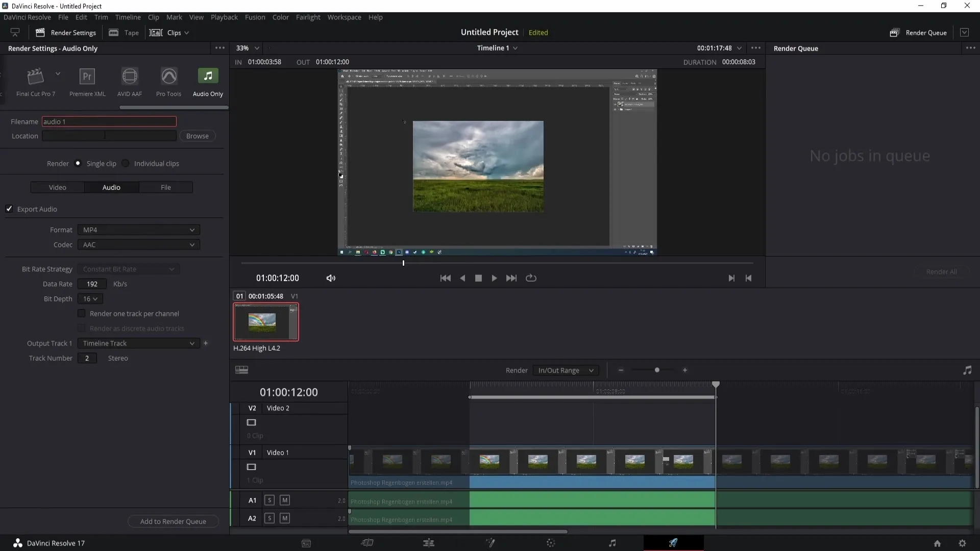980x551 pixels.
Task: Start forward playback in the viewer
Action: [x=494, y=278]
